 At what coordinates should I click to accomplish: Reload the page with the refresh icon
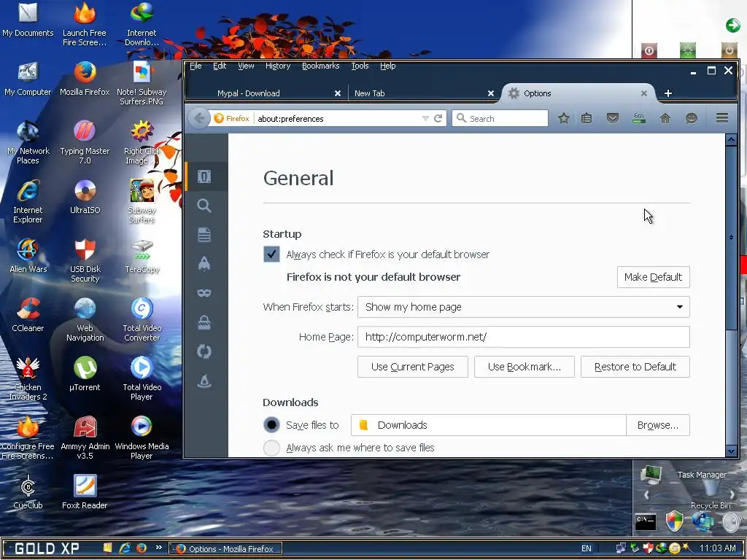(x=438, y=119)
